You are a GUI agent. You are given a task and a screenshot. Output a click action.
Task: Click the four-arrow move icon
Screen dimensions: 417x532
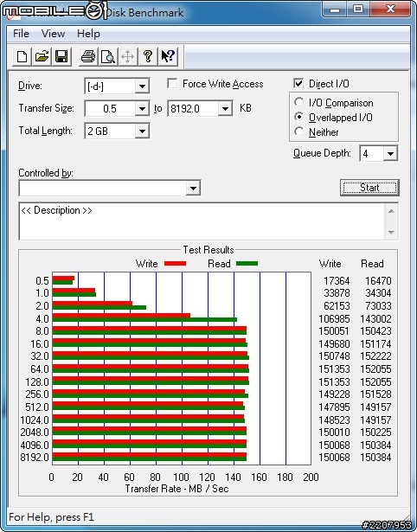coord(127,56)
